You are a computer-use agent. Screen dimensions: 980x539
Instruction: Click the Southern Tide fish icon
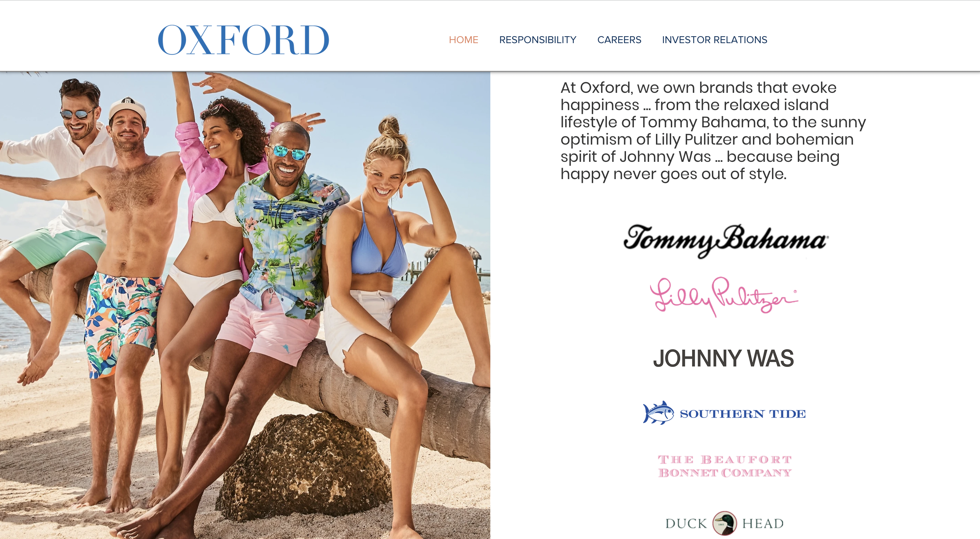658,413
